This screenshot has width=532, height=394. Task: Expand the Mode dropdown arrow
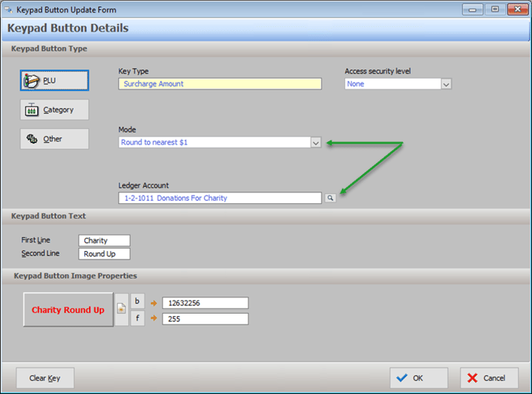(x=315, y=142)
